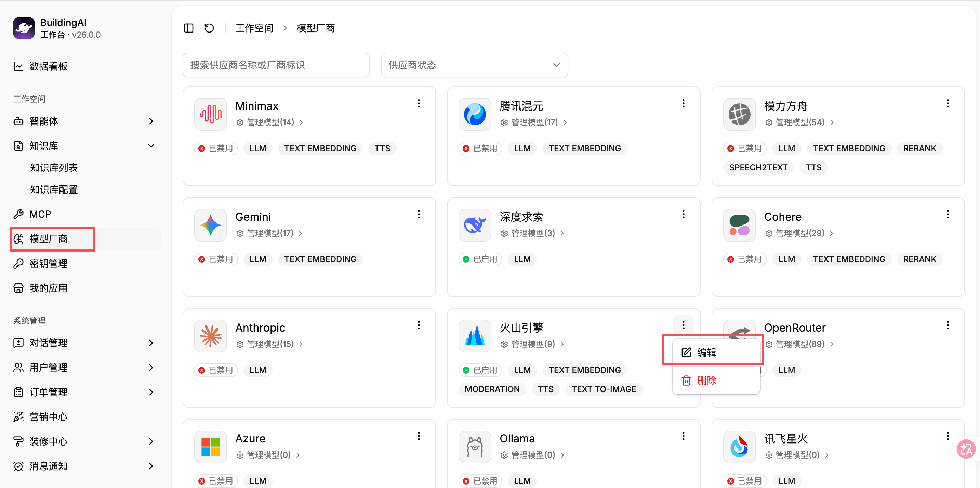The height and width of the screenshot is (488, 980).
Task: Click the 腾讯混元 blue swirl logo
Action: tap(475, 114)
